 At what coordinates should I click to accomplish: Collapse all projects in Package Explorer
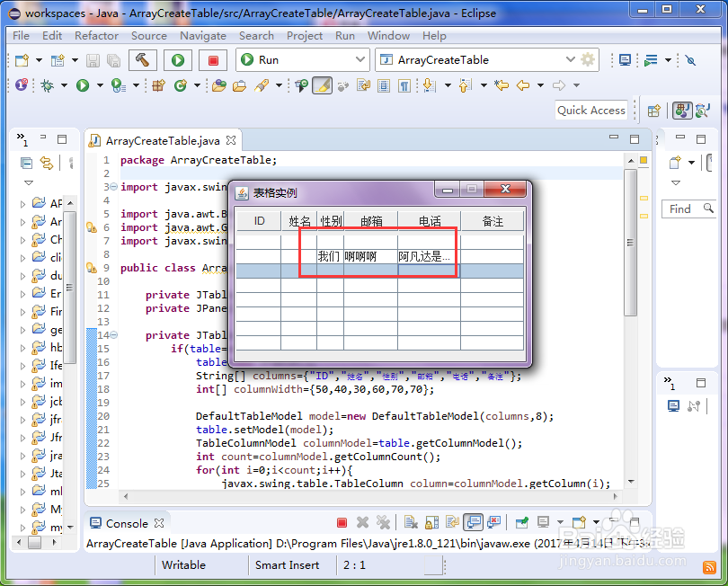pyautogui.click(x=26, y=163)
